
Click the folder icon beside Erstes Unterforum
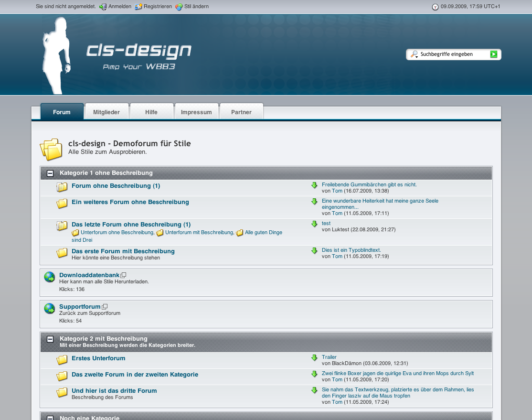[x=62, y=360]
